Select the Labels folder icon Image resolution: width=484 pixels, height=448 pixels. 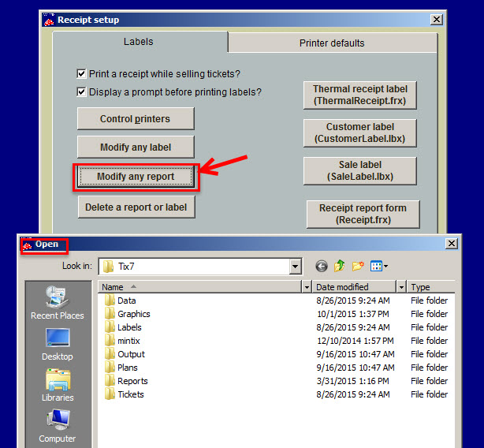coord(110,327)
